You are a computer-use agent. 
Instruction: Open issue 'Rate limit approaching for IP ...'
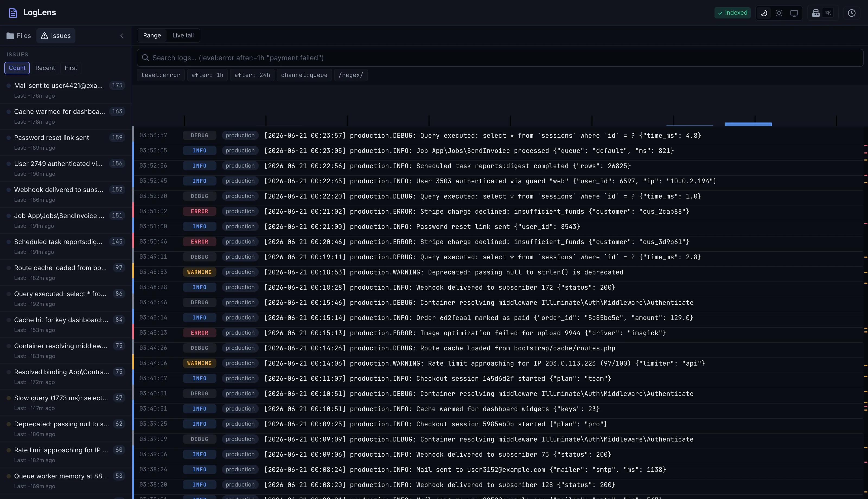click(66, 455)
